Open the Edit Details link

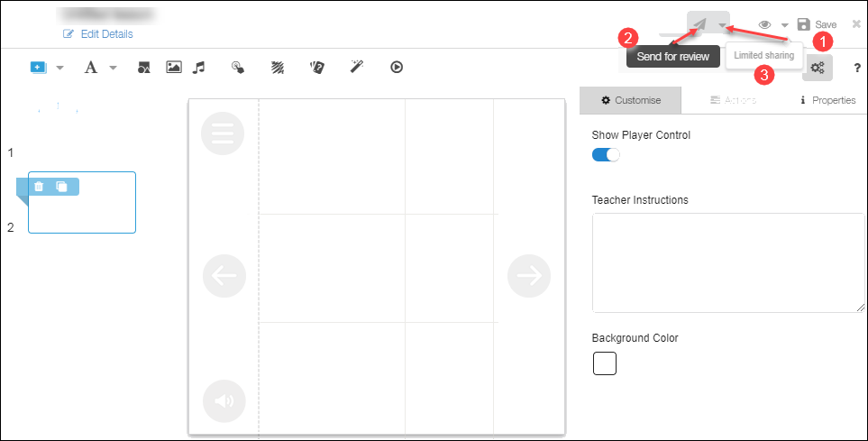click(98, 34)
